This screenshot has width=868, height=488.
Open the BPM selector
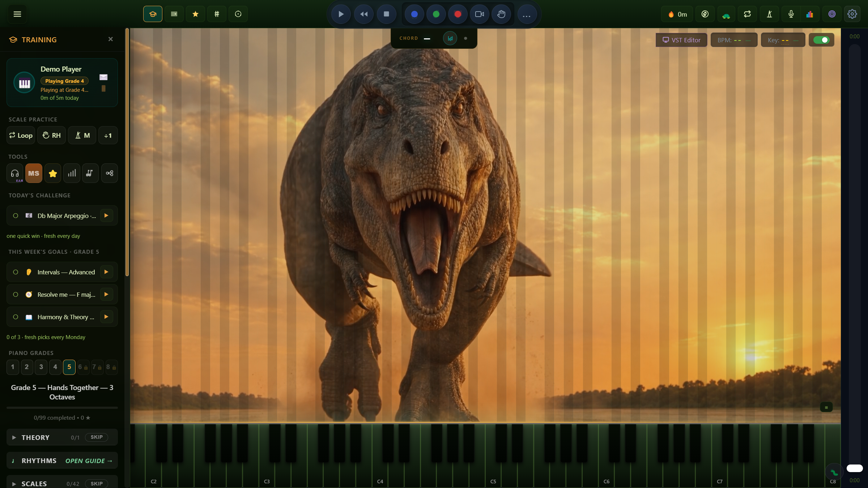tap(734, 40)
